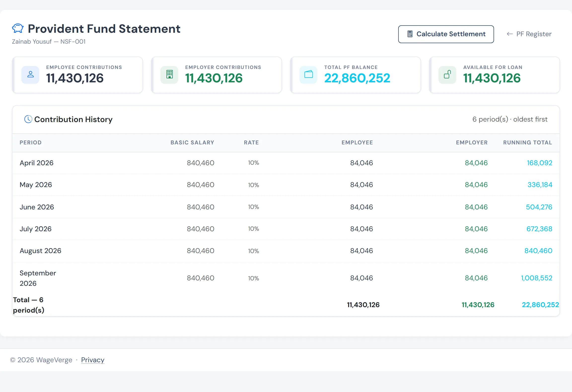
Task: Click the '6 period(s) · oldest first' label
Action: (510, 119)
